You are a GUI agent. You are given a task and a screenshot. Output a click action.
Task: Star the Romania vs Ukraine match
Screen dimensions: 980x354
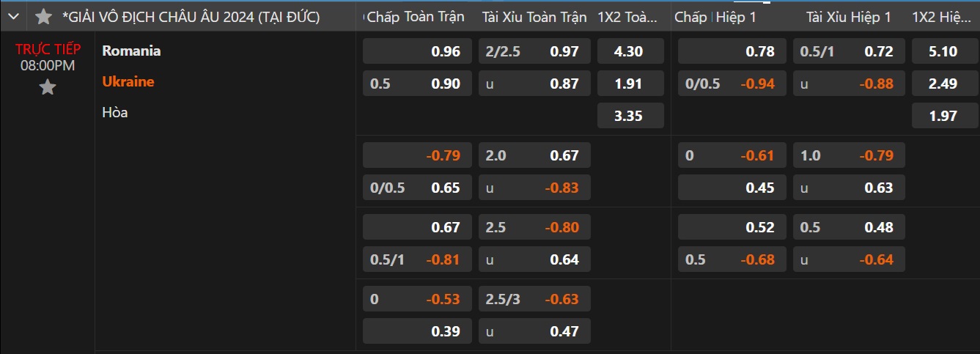(x=48, y=88)
